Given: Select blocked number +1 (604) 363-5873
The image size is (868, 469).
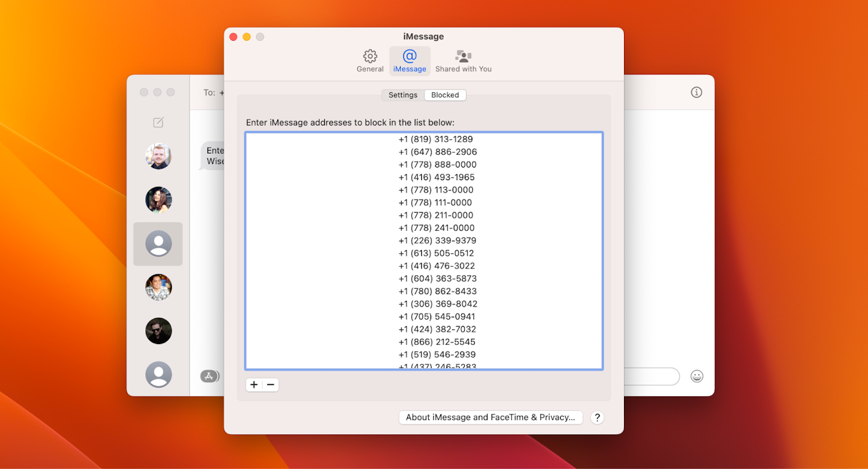Looking at the screenshot, I should tap(437, 278).
